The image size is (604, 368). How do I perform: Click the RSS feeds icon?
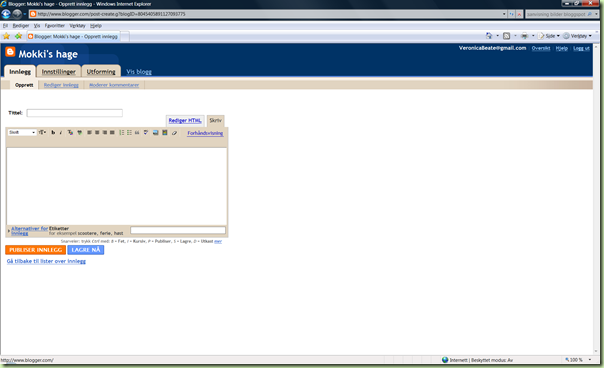click(507, 36)
